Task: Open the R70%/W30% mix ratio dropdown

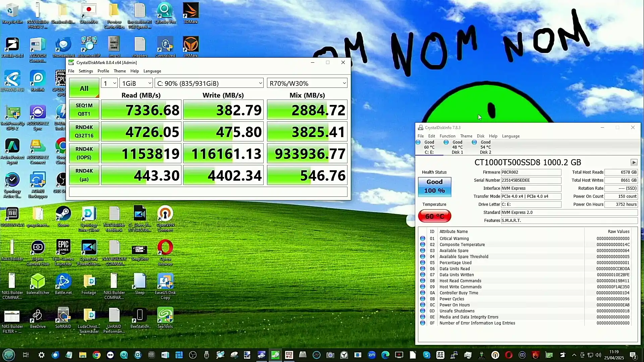Action: tap(307, 83)
